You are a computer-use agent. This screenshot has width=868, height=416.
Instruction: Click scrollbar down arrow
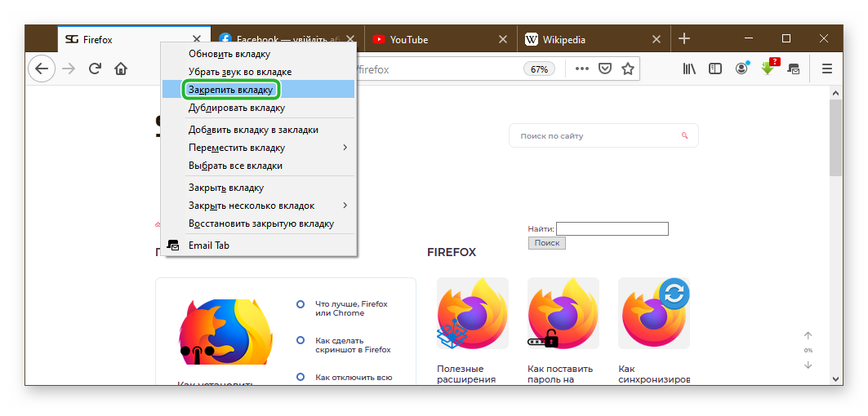tap(835, 379)
